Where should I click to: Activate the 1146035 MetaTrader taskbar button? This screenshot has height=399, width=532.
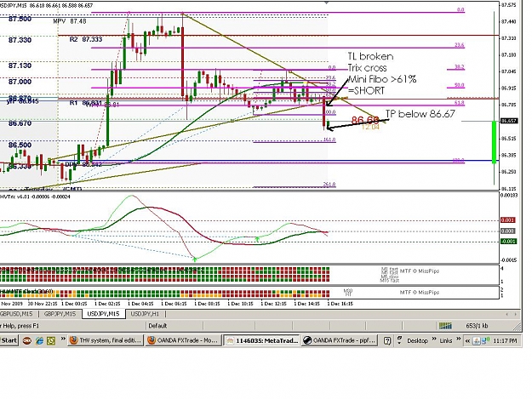click(262, 340)
